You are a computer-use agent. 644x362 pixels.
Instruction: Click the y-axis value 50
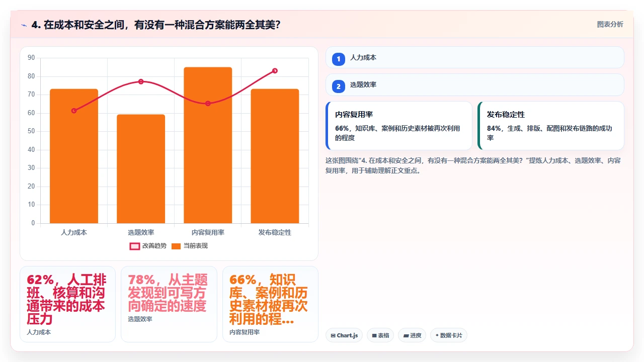tap(31, 131)
